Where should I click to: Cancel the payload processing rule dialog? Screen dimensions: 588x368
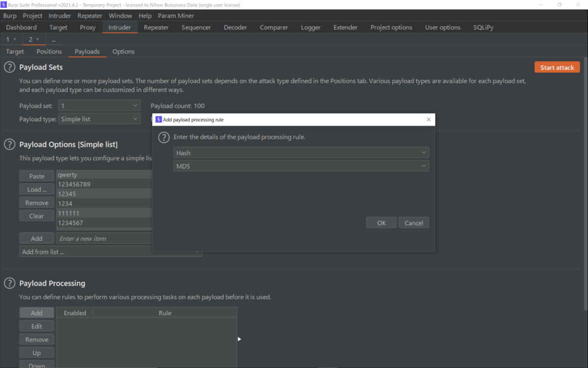click(x=414, y=223)
